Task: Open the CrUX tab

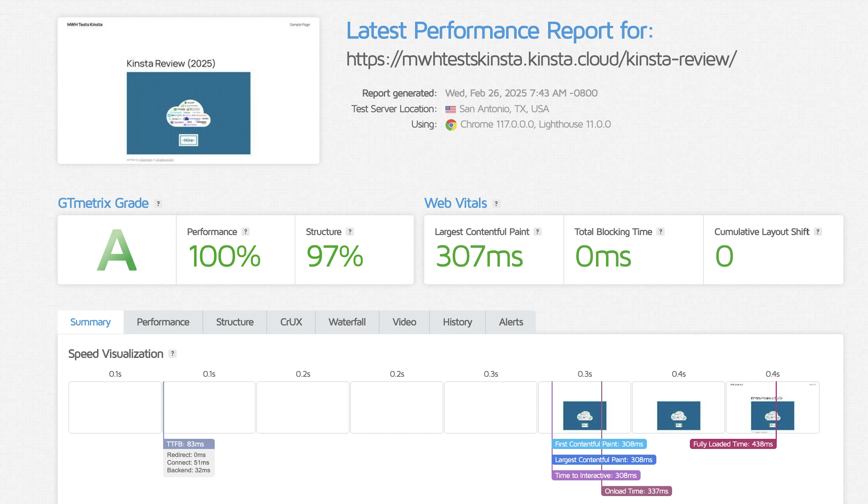Action: point(291,322)
